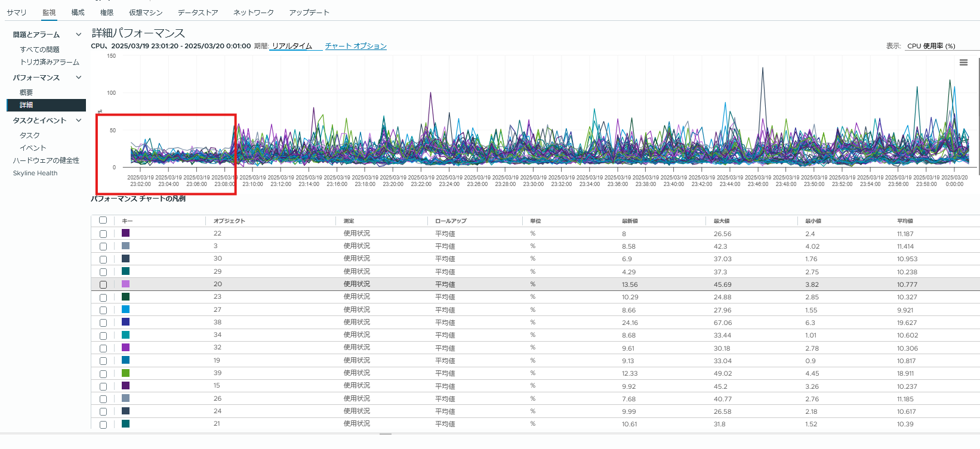980x449 pixels.
Task: Collapse the パフォーマンス section chevron
Action: tap(78, 78)
